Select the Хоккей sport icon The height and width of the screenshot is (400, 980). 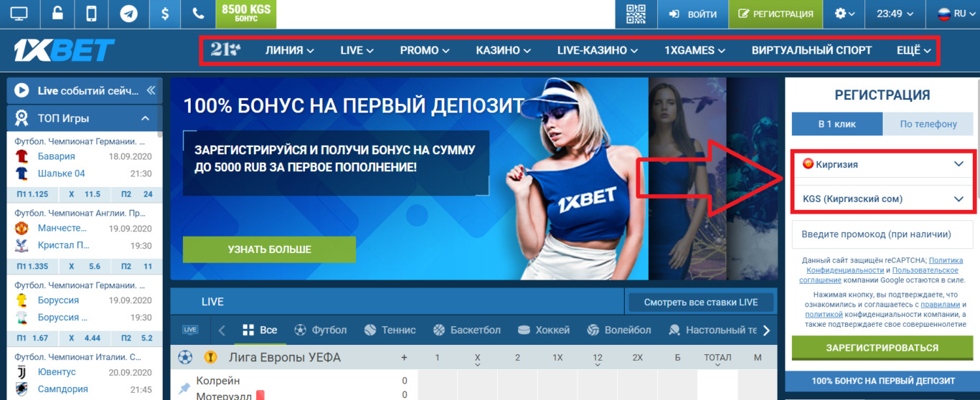coord(524,330)
